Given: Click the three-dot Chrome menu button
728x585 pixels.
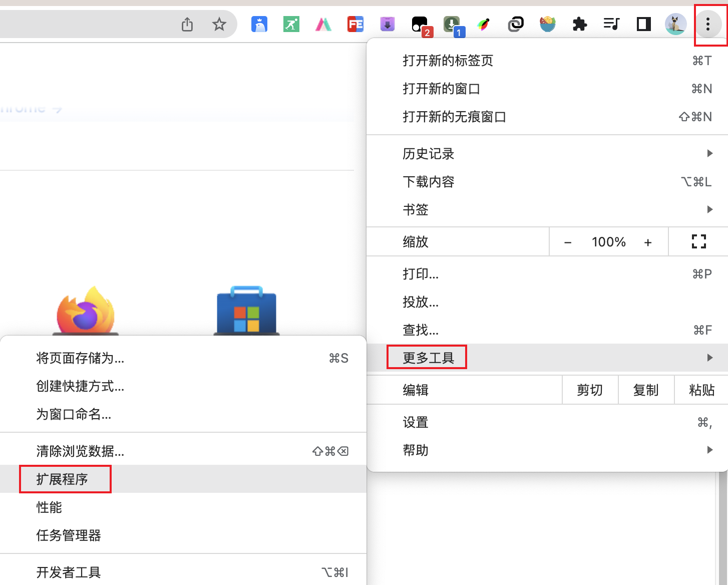Looking at the screenshot, I should click(708, 24).
